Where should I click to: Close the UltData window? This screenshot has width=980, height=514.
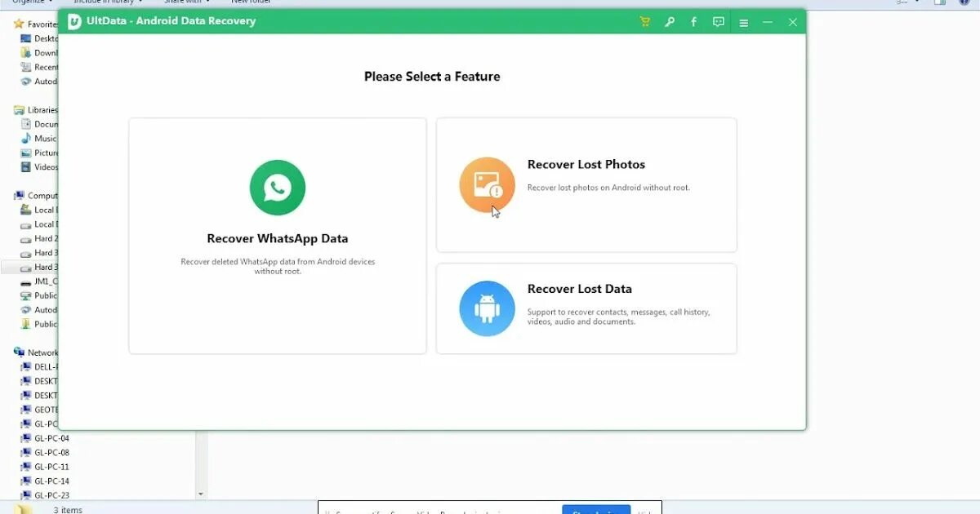click(792, 22)
